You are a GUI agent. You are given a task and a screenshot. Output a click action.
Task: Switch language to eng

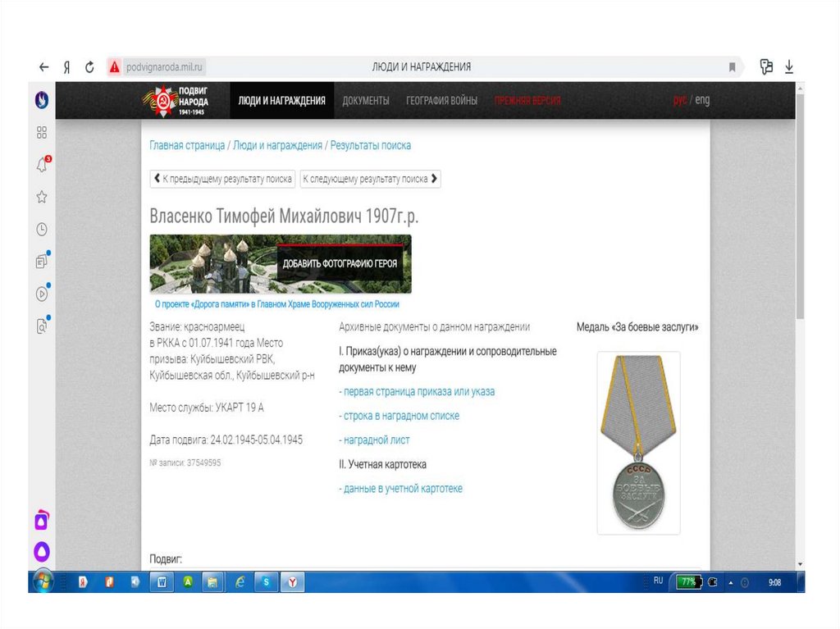tap(702, 100)
